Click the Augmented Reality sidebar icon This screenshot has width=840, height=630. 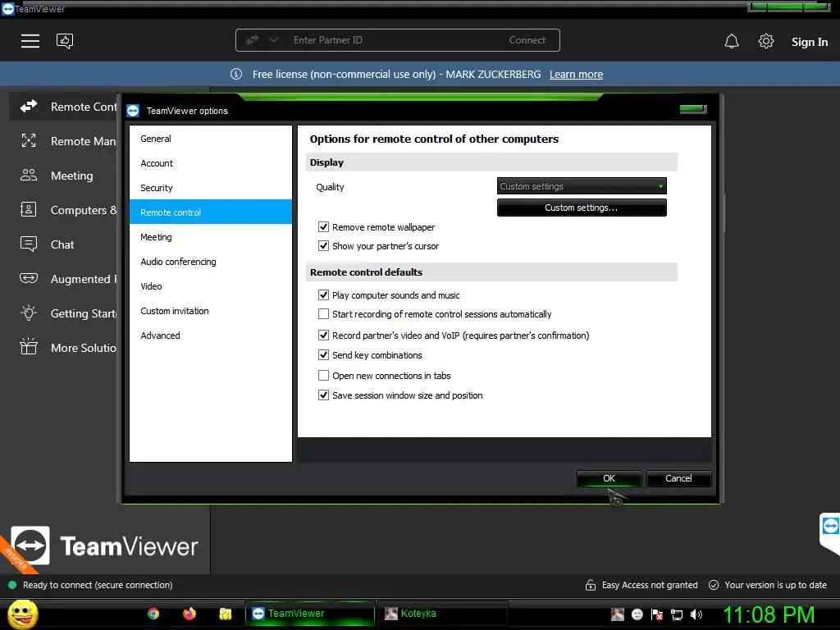[29, 278]
